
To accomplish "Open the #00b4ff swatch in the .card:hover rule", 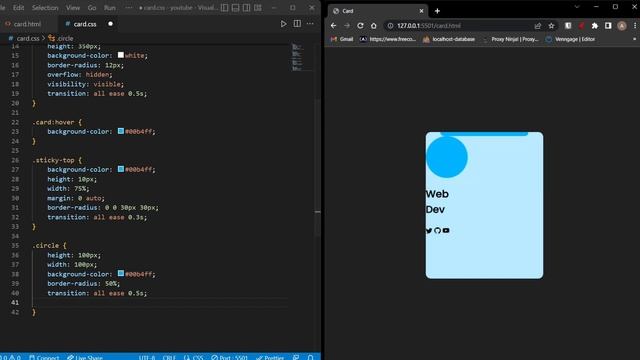I will 121,131.
